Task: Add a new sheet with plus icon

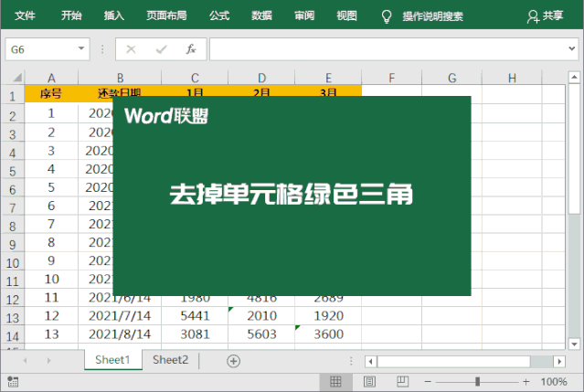Action: [x=233, y=361]
